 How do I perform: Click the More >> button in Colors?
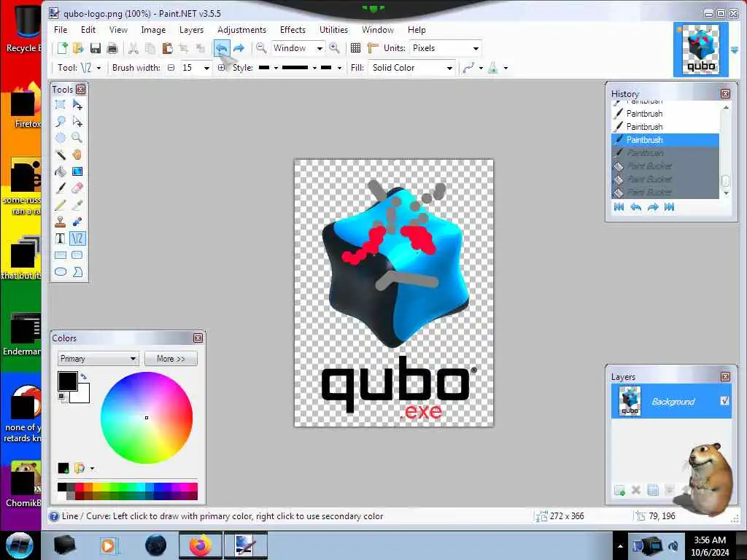pos(171,359)
